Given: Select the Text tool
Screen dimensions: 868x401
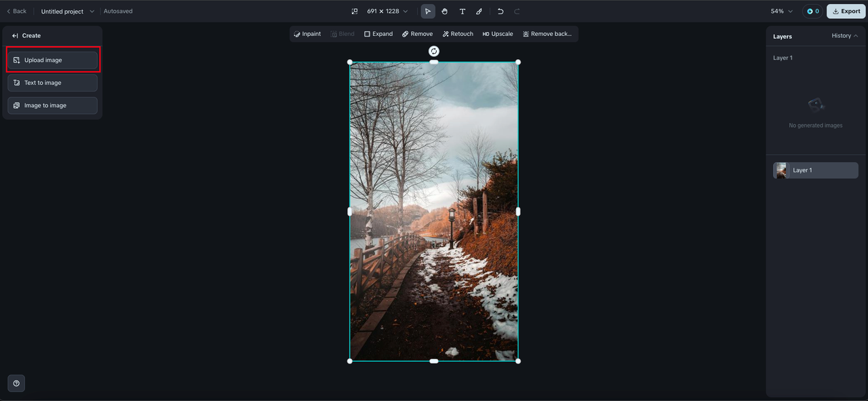Looking at the screenshot, I should pos(462,12).
